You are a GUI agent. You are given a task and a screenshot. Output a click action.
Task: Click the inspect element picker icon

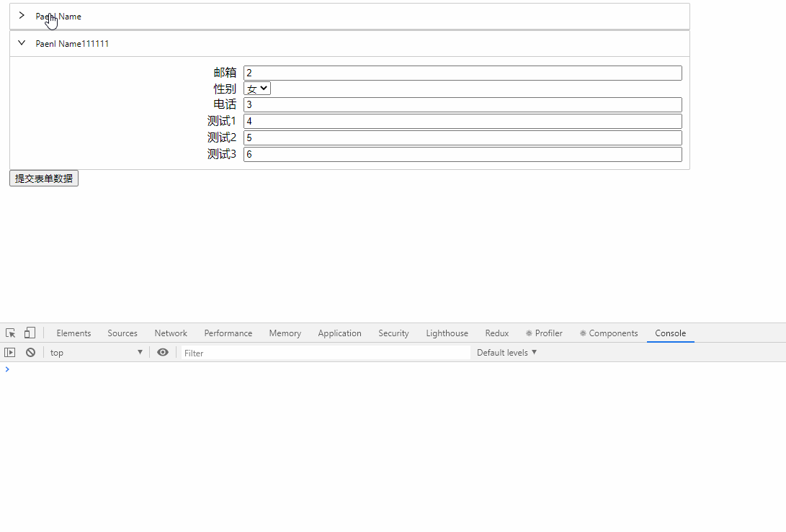pos(11,333)
